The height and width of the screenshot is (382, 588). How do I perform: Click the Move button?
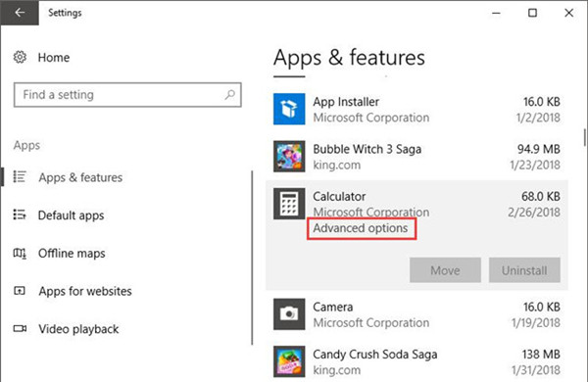445,270
